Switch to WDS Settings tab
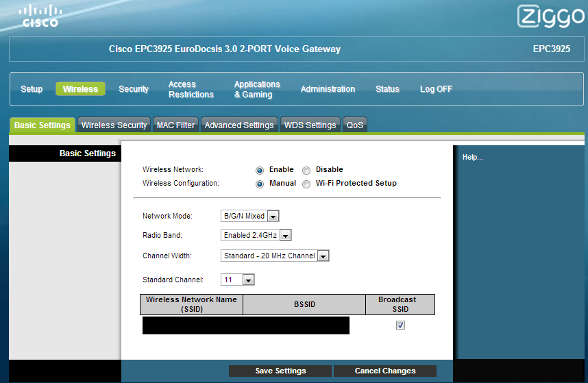588x383 pixels. click(310, 125)
